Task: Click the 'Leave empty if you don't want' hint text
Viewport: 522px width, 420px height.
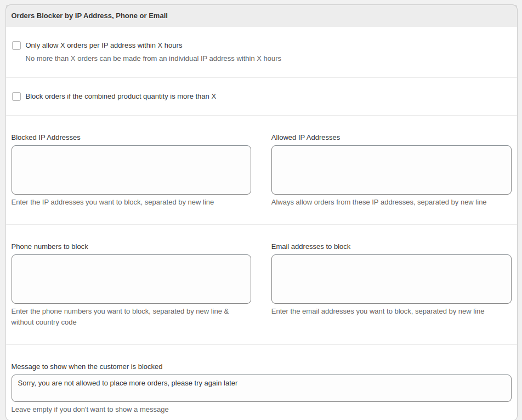Action: pos(90,410)
